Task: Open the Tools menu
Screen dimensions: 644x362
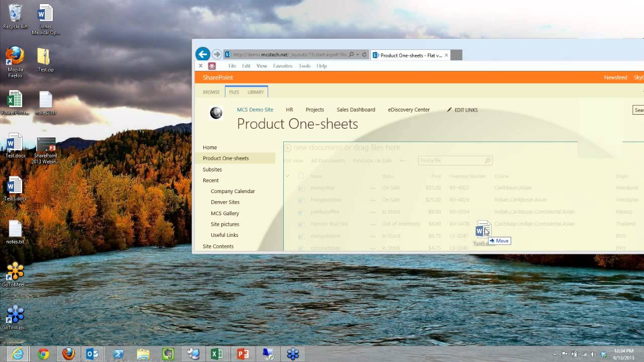Action: click(x=304, y=66)
